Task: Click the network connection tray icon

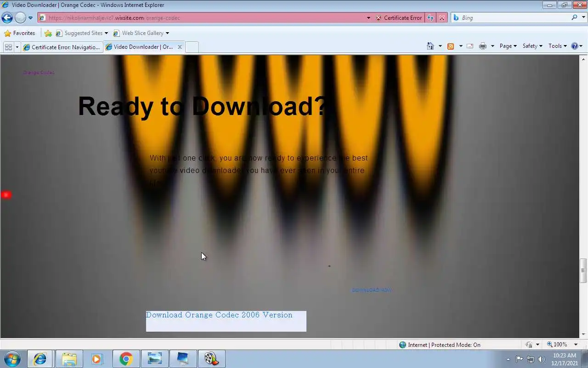Action: (x=531, y=359)
